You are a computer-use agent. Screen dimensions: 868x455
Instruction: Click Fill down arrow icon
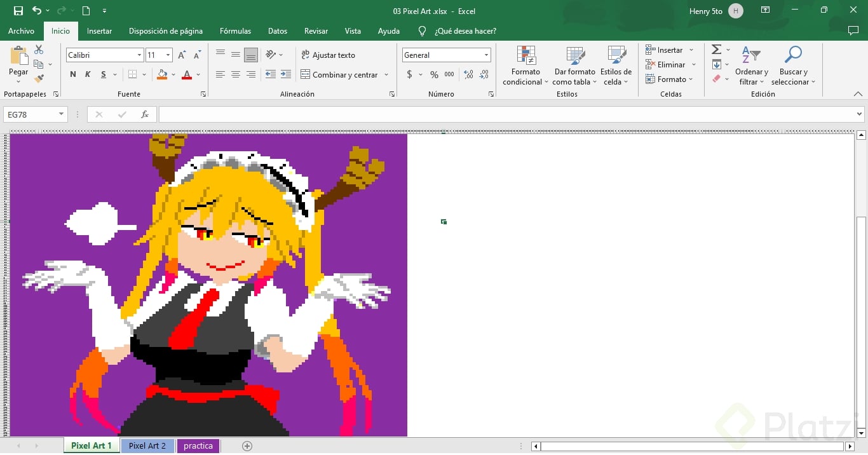pyautogui.click(x=716, y=64)
